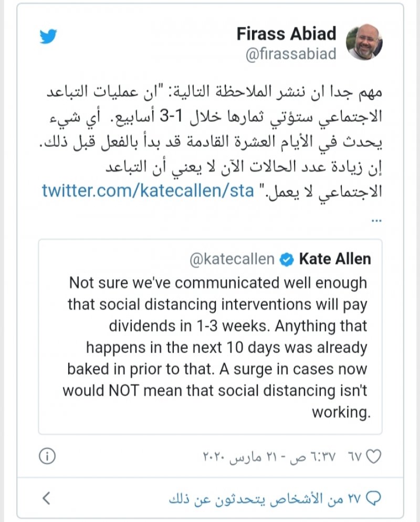Click the Firass Abiad display name
Image resolution: width=420 pixels, height=522 pixels.
[x=286, y=34]
